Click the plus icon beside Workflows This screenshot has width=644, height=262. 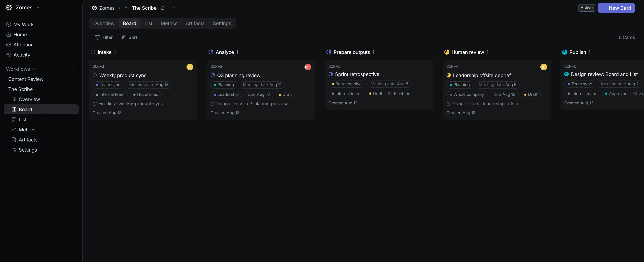point(74,69)
